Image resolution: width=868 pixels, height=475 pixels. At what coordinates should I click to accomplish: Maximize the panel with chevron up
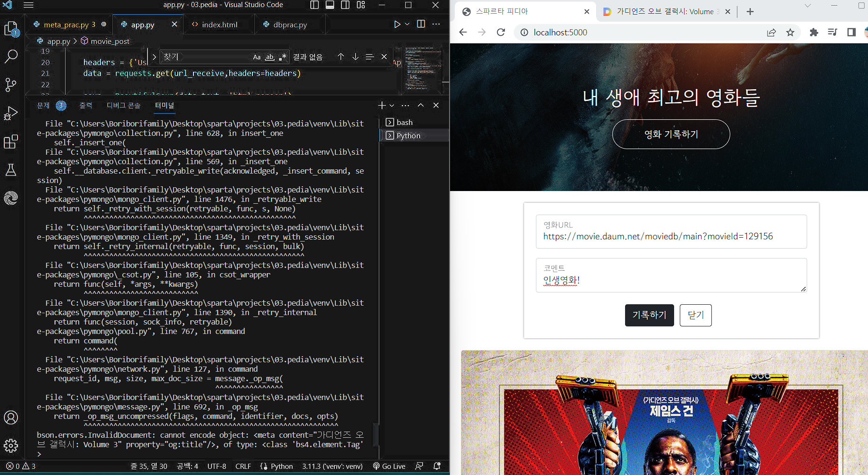pos(421,106)
